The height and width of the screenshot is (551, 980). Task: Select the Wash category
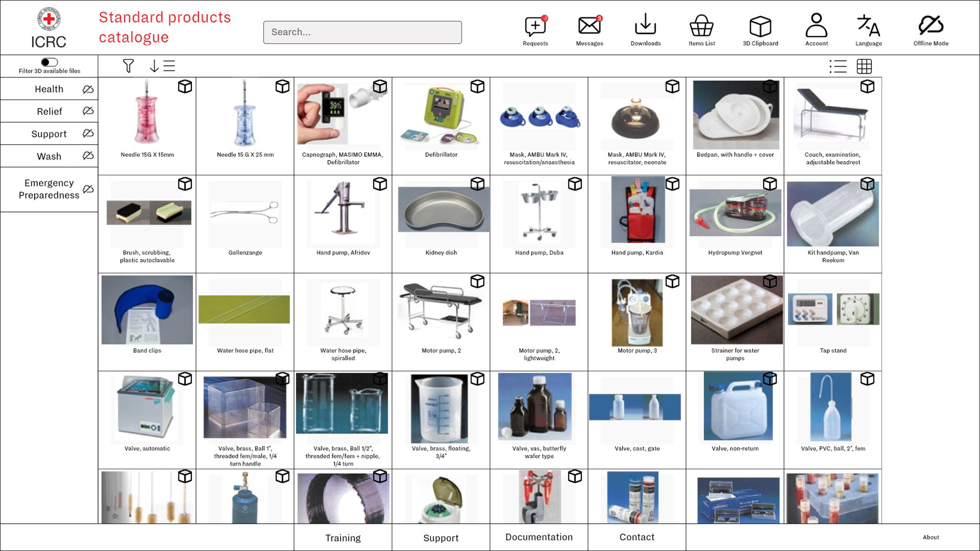[49, 156]
